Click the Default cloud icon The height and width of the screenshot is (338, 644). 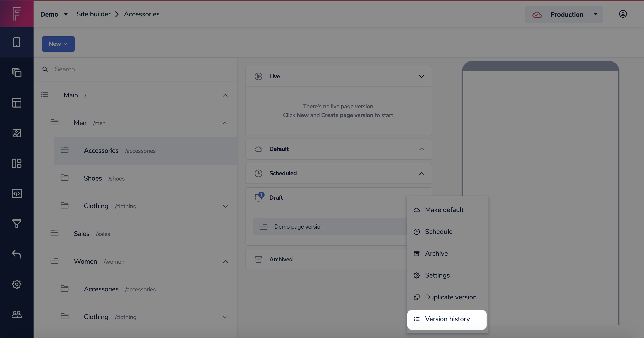[x=258, y=149]
